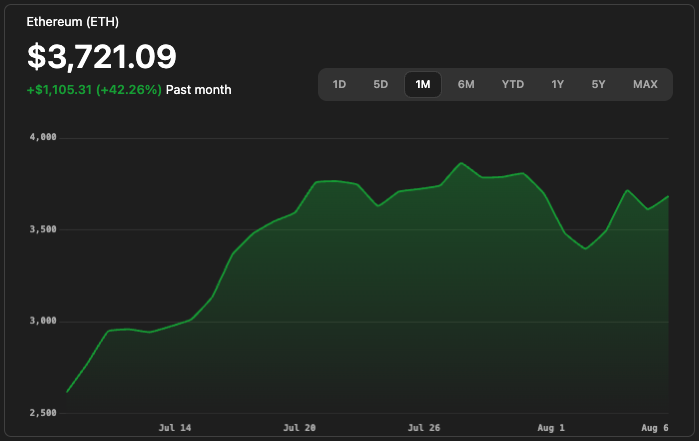Select the 1D time range tab
This screenshot has width=699, height=441.
(339, 84)
